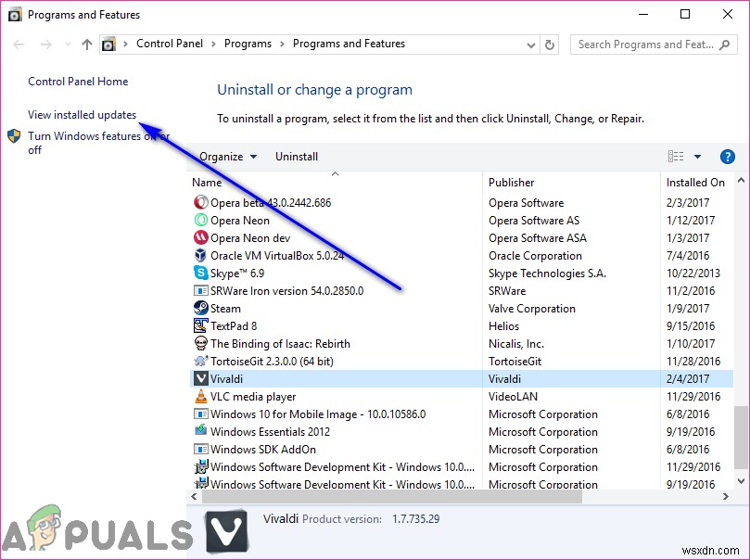Screen dimensions: 750x560
Task: Select Programs in the breadcrumb path
Action: 247,44
